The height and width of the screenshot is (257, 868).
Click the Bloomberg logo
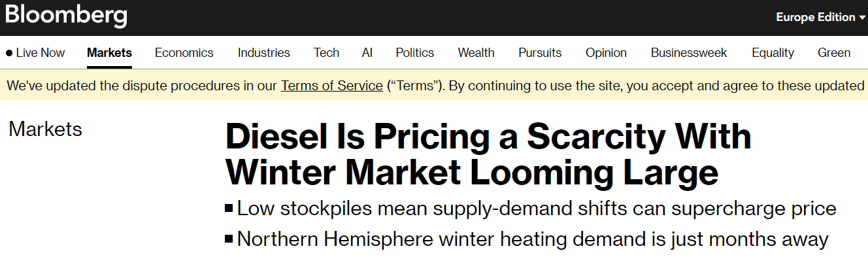[x=66, y=16]
